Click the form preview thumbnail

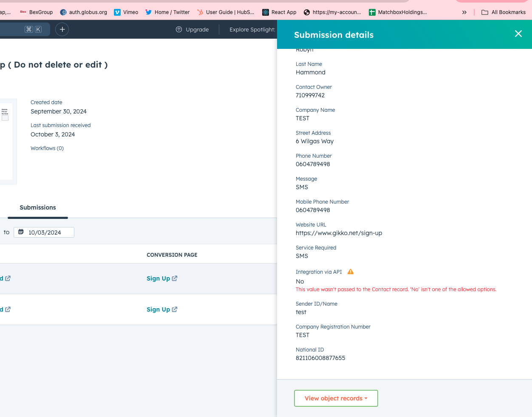pyautogui.click(x=6, y=141)
